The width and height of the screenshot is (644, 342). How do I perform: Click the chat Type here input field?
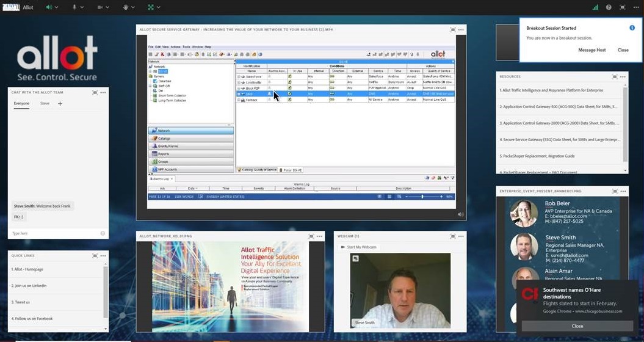(x=54, y=233)
